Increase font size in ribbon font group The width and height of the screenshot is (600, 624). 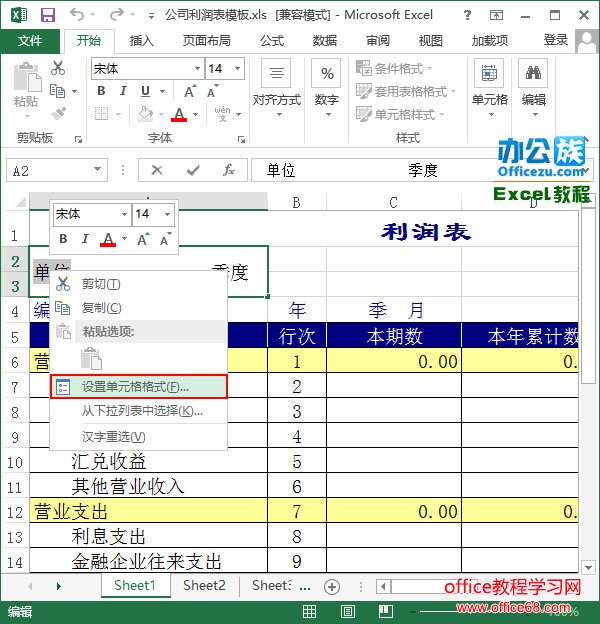[190, 92]
